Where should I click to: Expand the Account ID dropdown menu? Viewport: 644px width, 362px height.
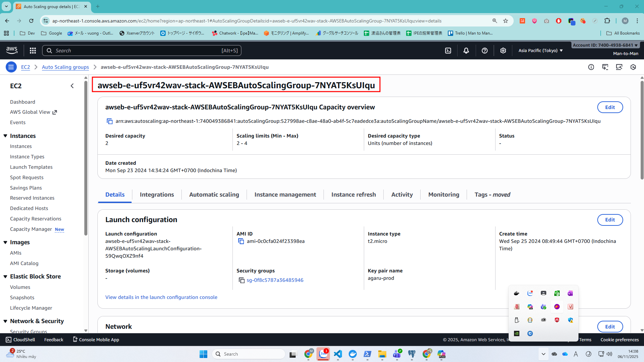point(605,45)
